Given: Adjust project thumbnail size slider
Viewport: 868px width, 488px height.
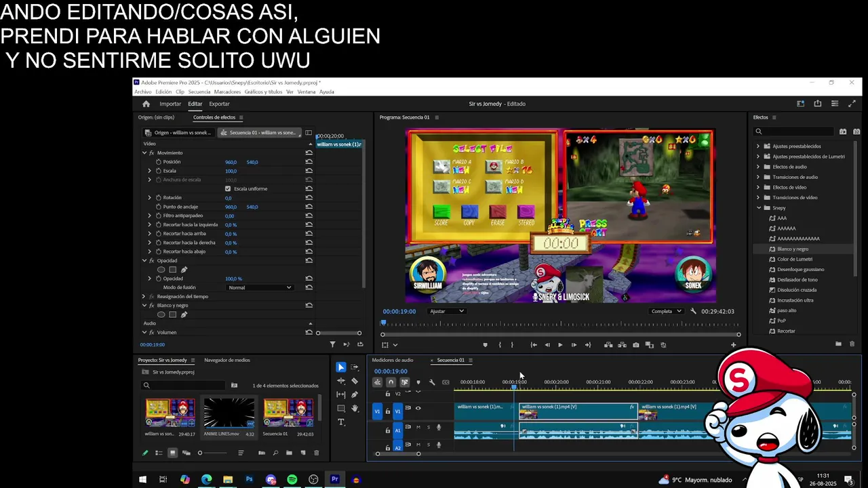Looking at the screenshot, I should pyautogui.click(x=214, y=453).
